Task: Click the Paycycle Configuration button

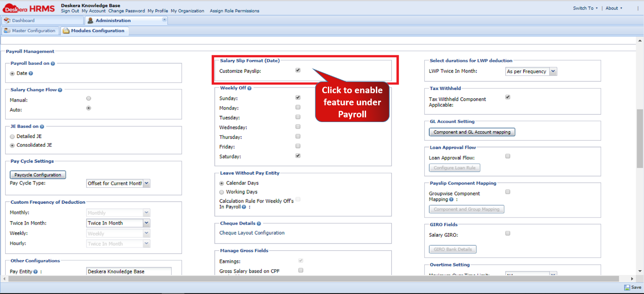Action: point(37,174)
